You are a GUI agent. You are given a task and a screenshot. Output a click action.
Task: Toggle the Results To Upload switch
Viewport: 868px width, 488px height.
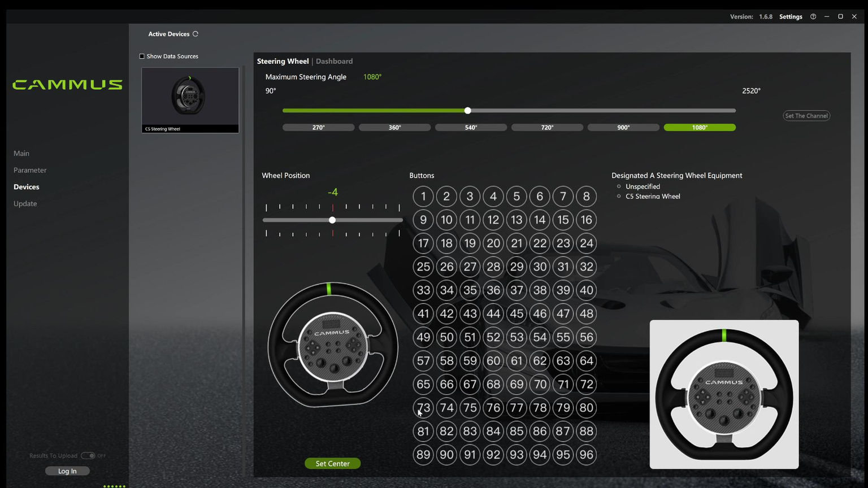pos(88,456)
